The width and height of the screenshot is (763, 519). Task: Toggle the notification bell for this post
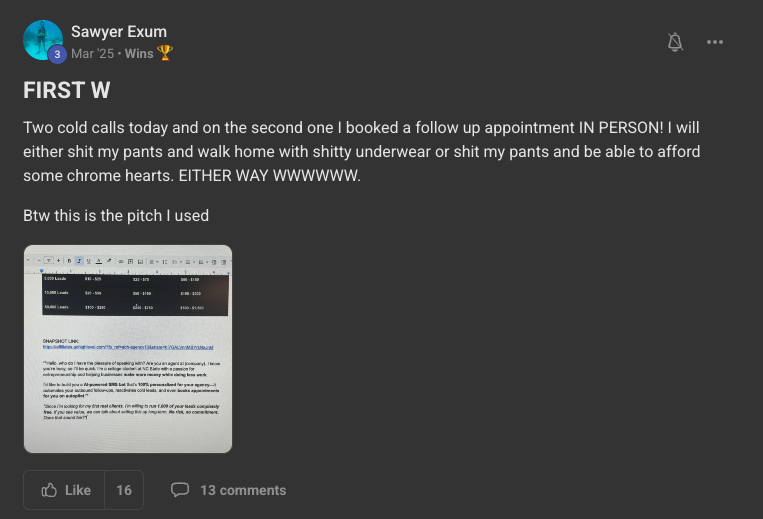click(675, 41)
